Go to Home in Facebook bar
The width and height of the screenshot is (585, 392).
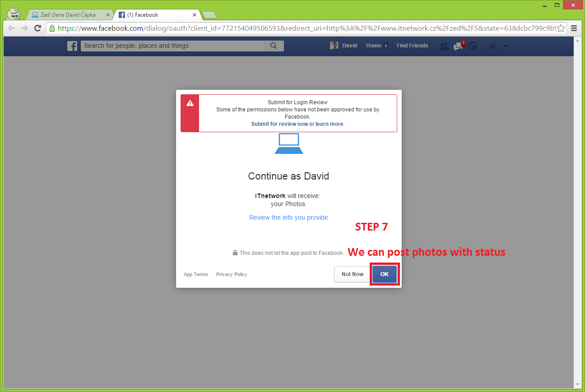click(374, 46)
